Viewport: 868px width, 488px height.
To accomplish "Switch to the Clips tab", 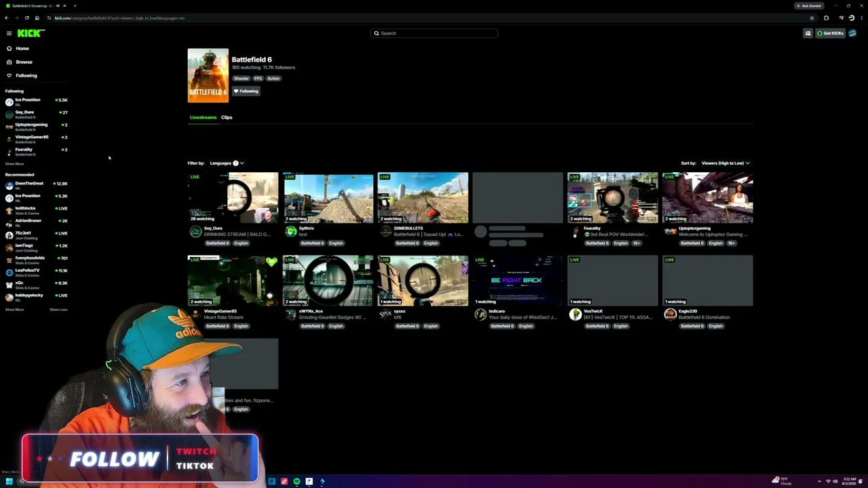I will [226, 117].
